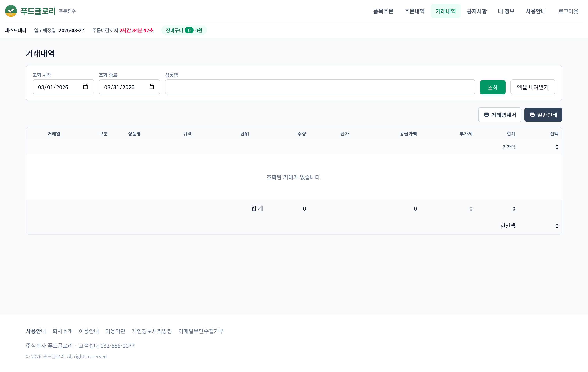Click the 2026-08-27 입고예정일 date

(x=72, y=30)
